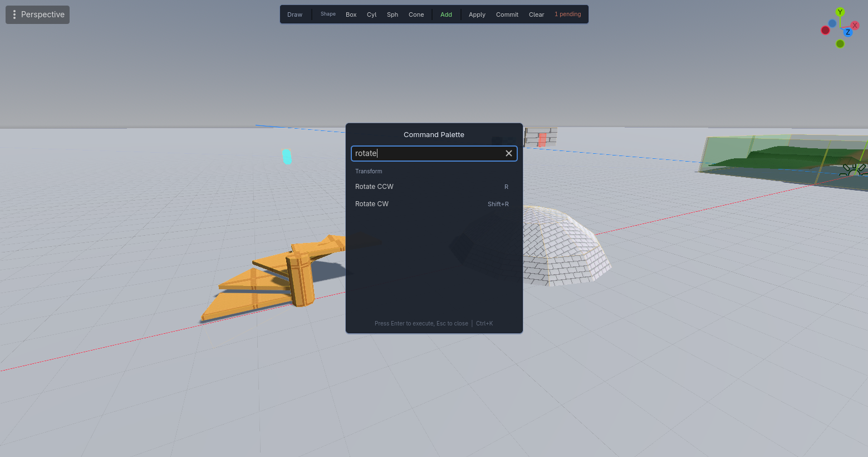The width and height of the screenshot is (868, 457).
Task: Select the small brick wall with red door
Action: [x=541, y=138]
